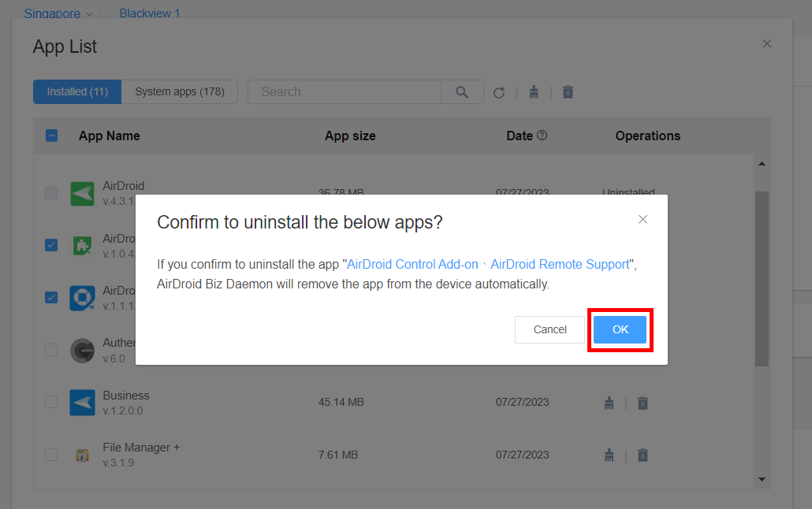Click the Uninstalled status in AirDroid row
This screenshot has height=509, width=812.
pyautogui.click(x=628, y=192)
